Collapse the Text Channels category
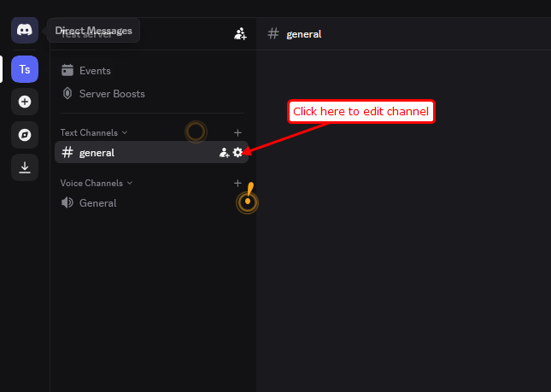 93,132
